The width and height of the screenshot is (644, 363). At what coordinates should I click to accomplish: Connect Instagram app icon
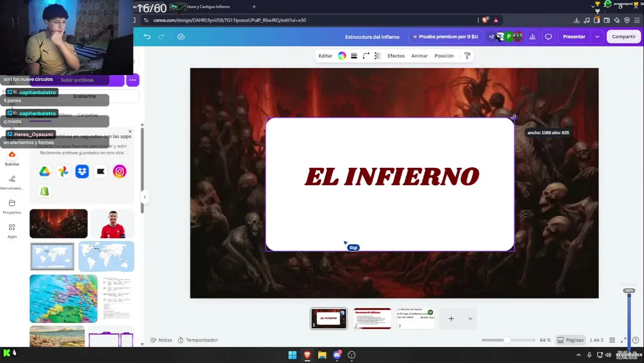point(119,172)
